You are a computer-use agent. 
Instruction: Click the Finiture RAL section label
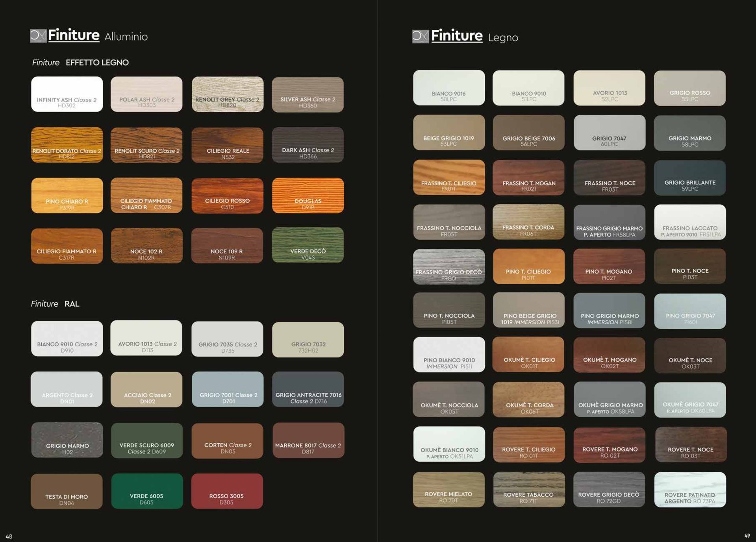coord(55,304)
